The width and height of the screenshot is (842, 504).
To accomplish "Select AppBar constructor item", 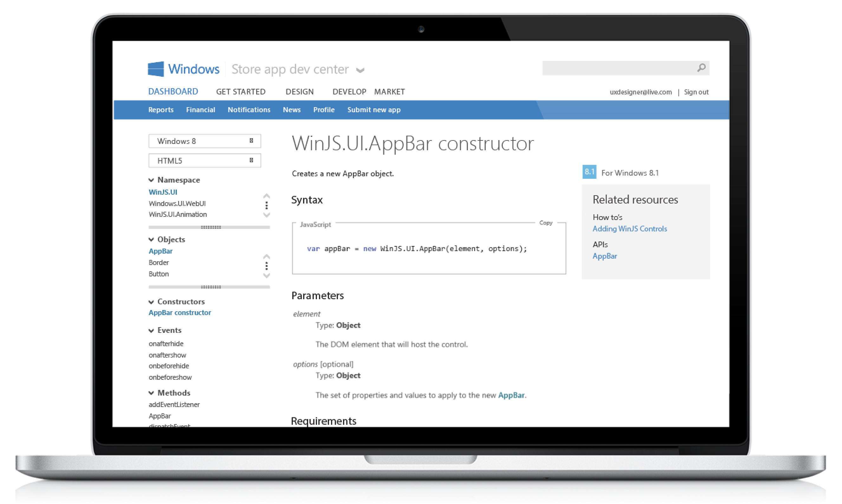I will [x=180, y=313].
